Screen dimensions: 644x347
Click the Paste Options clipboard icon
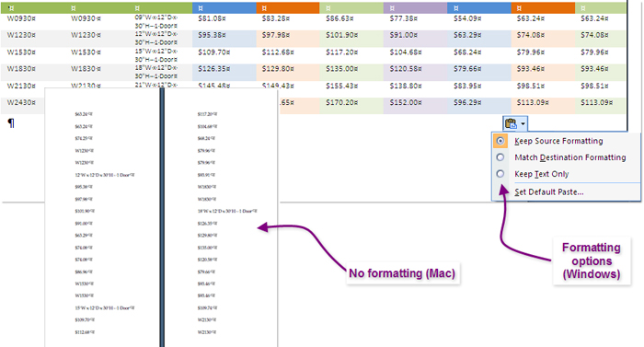coord(511,123)
